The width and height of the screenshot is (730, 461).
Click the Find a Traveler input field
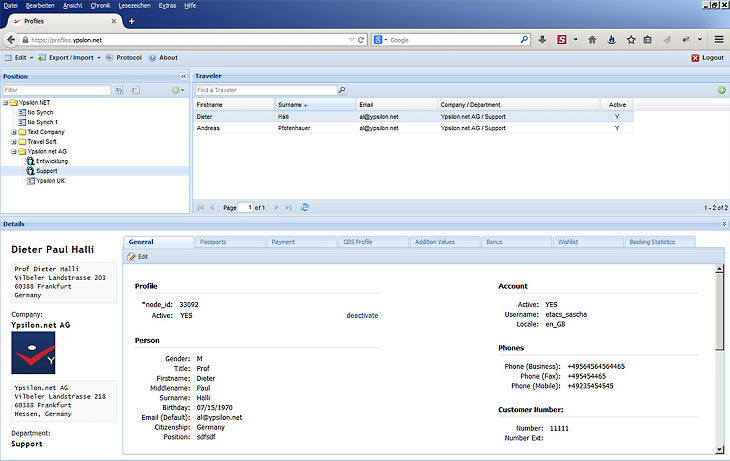pos(266,90)
